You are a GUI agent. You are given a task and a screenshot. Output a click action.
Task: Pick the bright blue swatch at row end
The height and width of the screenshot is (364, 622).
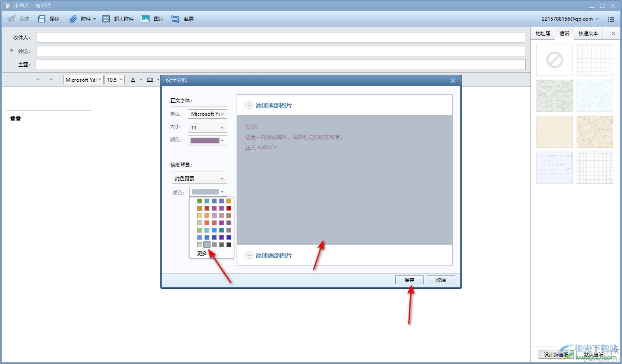pyautogui.click(x=229, y=237)
